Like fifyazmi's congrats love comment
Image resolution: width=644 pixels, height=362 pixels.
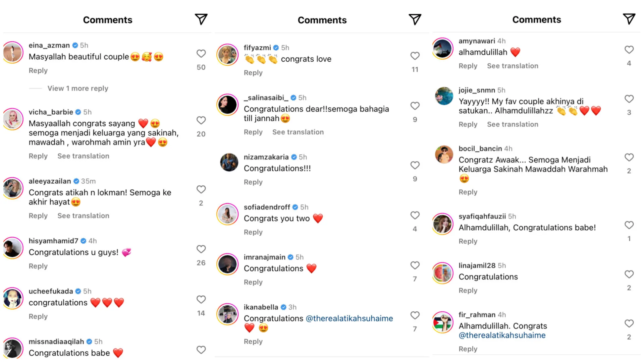[415, 56]
